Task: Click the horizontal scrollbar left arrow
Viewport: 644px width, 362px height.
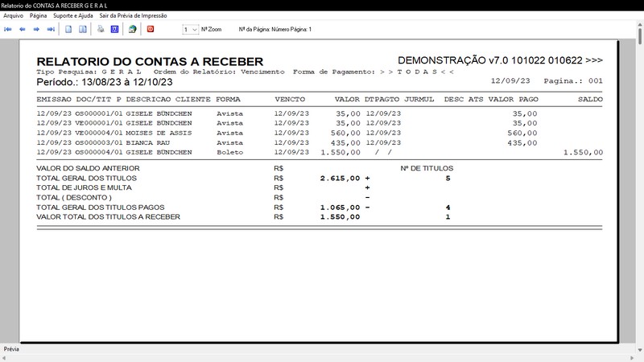Action: tap(3, 358)
